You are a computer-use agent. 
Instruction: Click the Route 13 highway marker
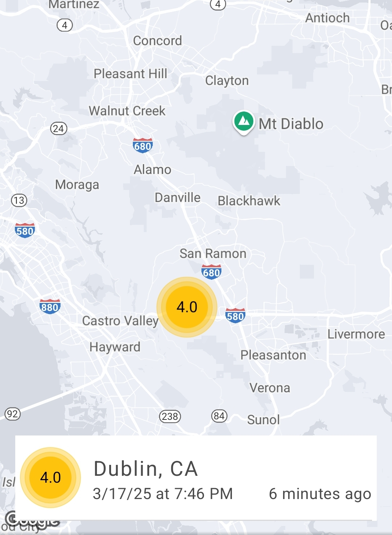[x=19, y=200]
